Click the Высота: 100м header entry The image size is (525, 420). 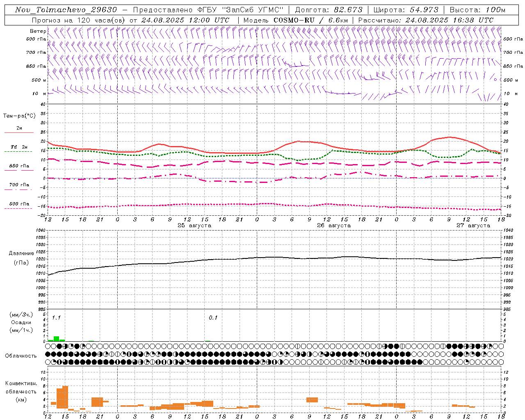(477, 10)
